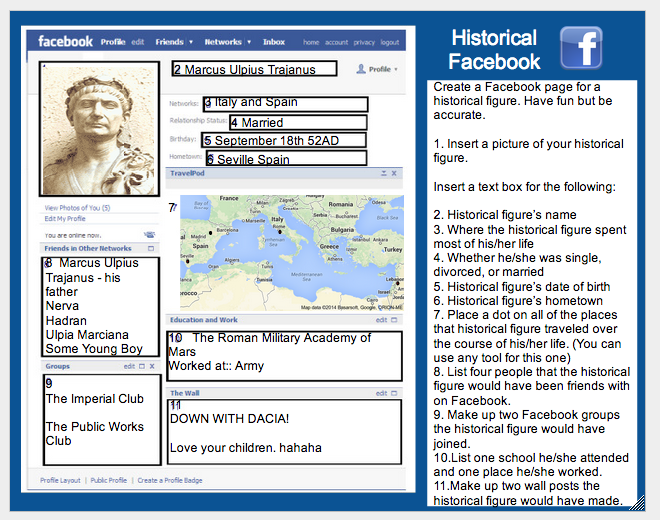The height and width of the screenshot is (520, 660).
Task: Click Create a Profile Badge link
Action: (x=170, y=480)
